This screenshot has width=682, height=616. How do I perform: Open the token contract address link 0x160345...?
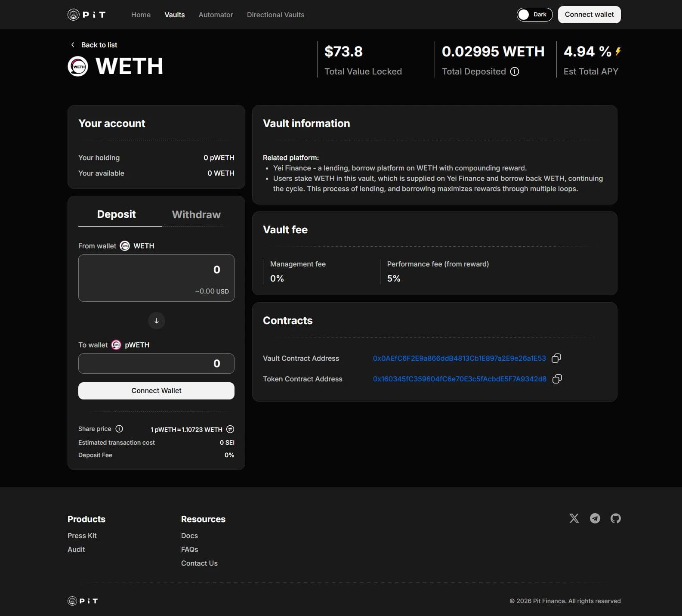460,379
